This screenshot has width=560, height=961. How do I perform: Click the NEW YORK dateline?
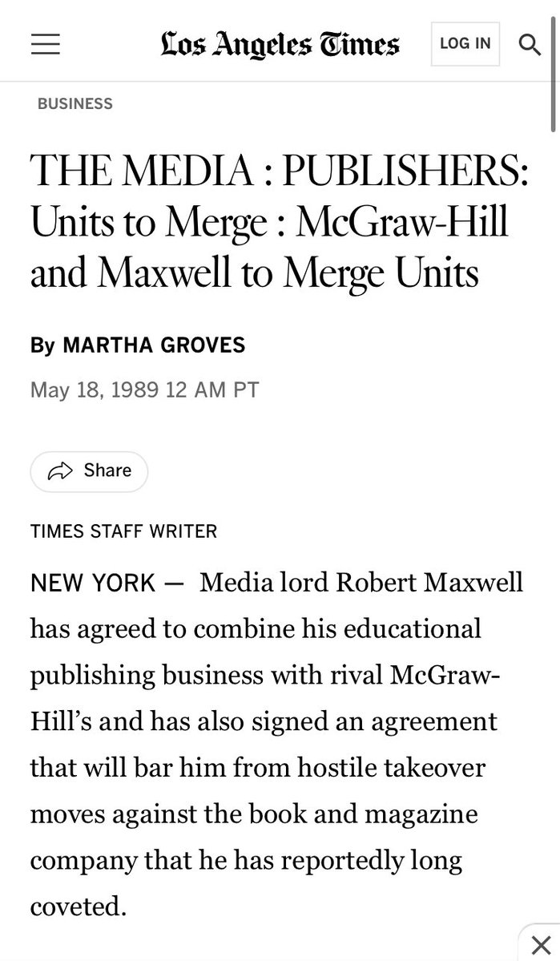pyautogui.click(x=92, y=582)
